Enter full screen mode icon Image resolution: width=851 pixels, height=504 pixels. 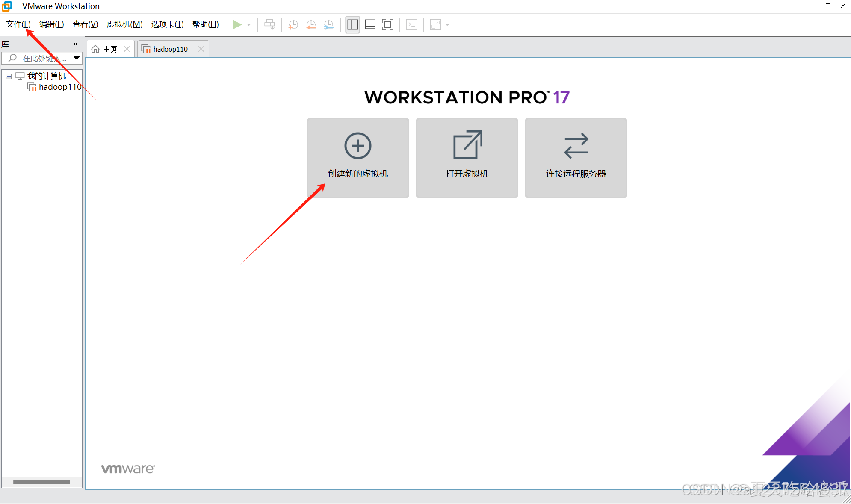387,24
